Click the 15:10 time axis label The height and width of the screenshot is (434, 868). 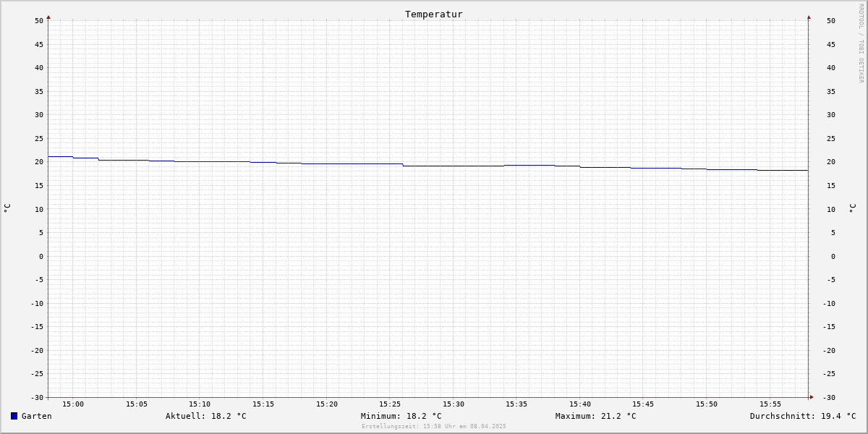[200, 404]
